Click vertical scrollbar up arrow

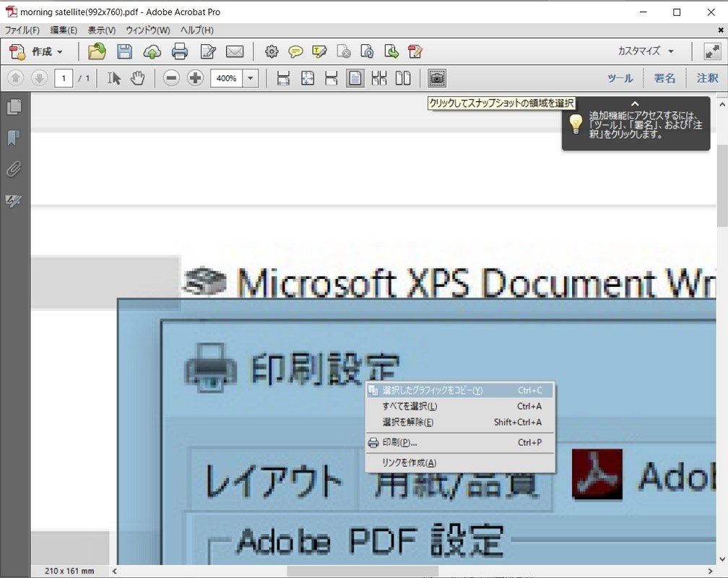pyautogui.click(x=722, y=105)
